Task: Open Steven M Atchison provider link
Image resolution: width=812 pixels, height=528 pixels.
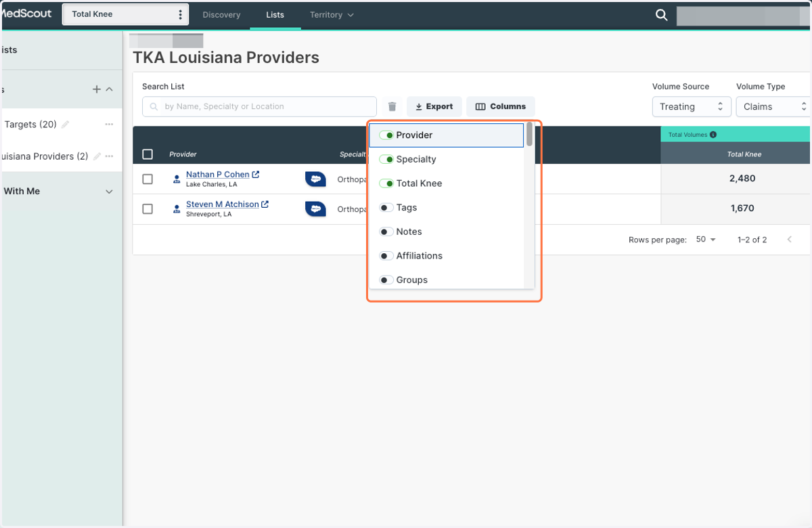Action: tap(223, 204)
